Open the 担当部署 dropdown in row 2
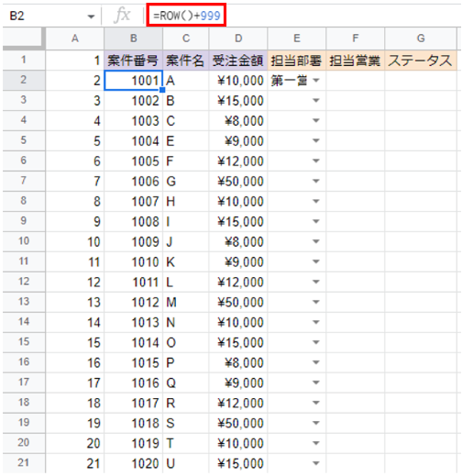 [316, 81]
